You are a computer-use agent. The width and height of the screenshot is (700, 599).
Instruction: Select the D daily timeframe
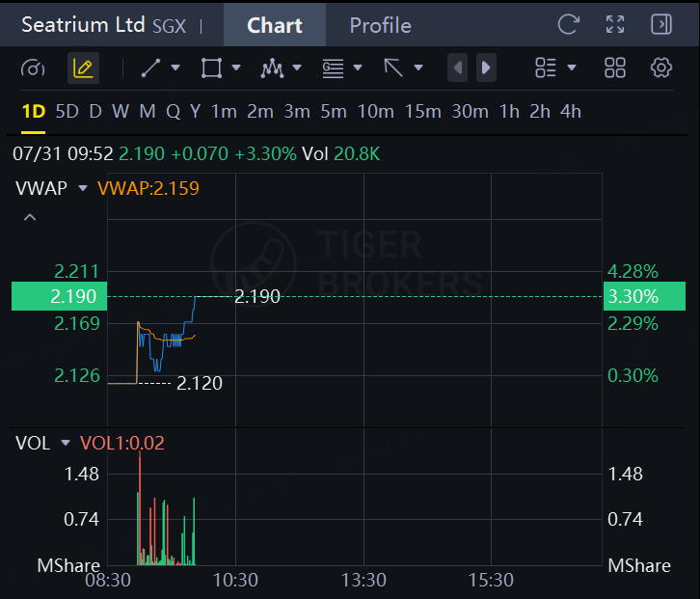pos(95,112)
